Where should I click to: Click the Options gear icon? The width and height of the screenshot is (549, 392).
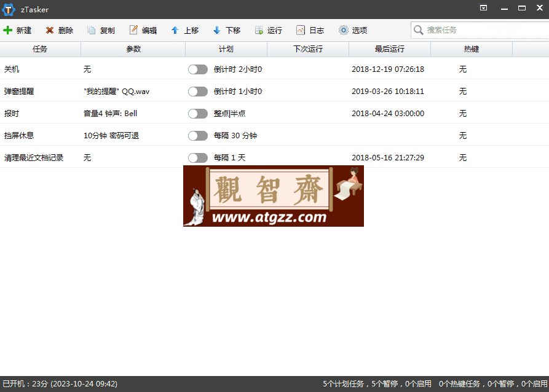(x=344, y=31)
